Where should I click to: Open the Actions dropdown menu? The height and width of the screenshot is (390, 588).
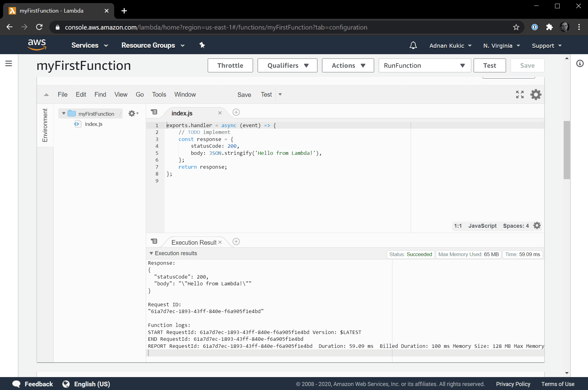[348, 66]
